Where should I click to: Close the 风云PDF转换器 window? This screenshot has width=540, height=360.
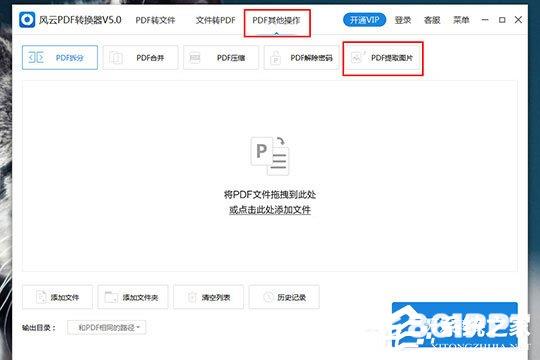click(518, 20)
